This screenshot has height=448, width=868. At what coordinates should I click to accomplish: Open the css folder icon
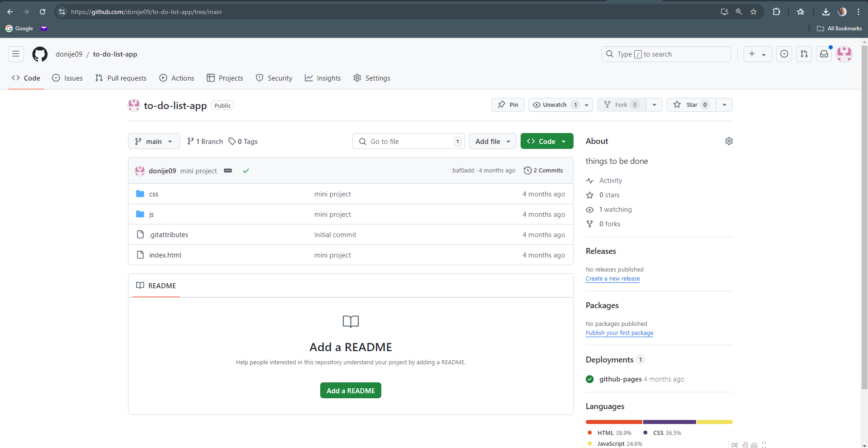tap(140, 194)
